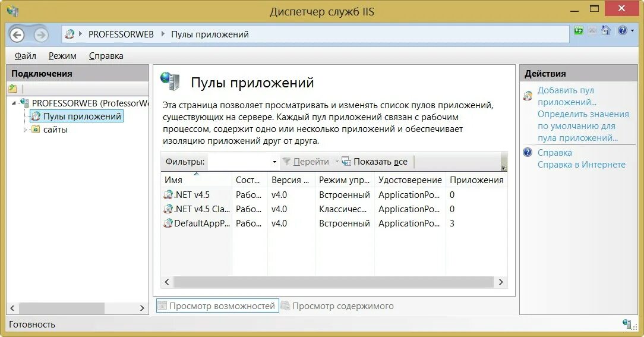The image size is (644, 337).
Task: Switch to Просмотр содержимого tab
Action: [x=337, y=306]
